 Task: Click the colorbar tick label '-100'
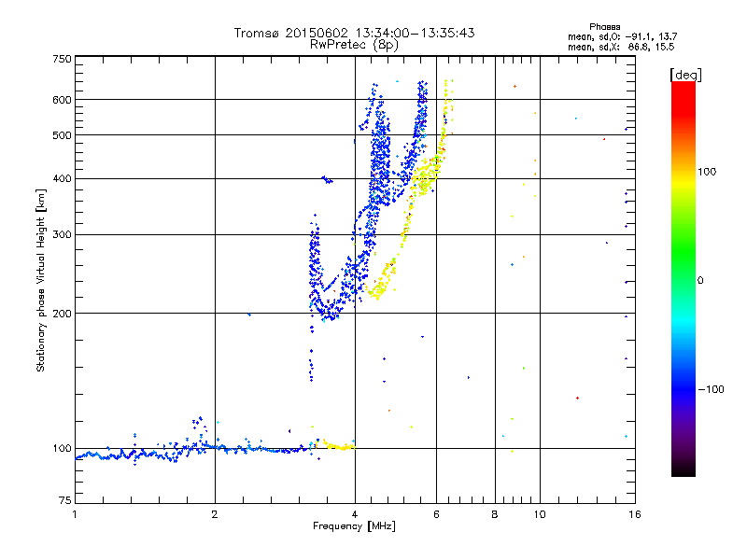(711, 389)
